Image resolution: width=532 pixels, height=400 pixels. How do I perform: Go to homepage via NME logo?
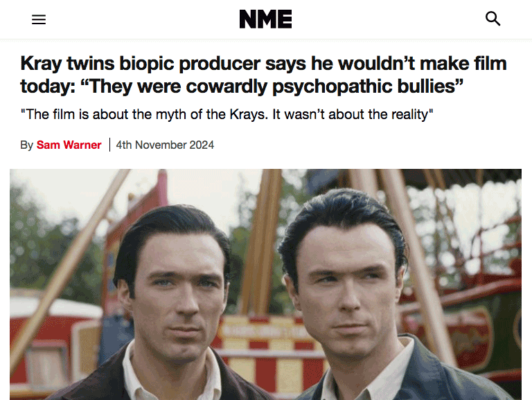(x=265, y=19)
